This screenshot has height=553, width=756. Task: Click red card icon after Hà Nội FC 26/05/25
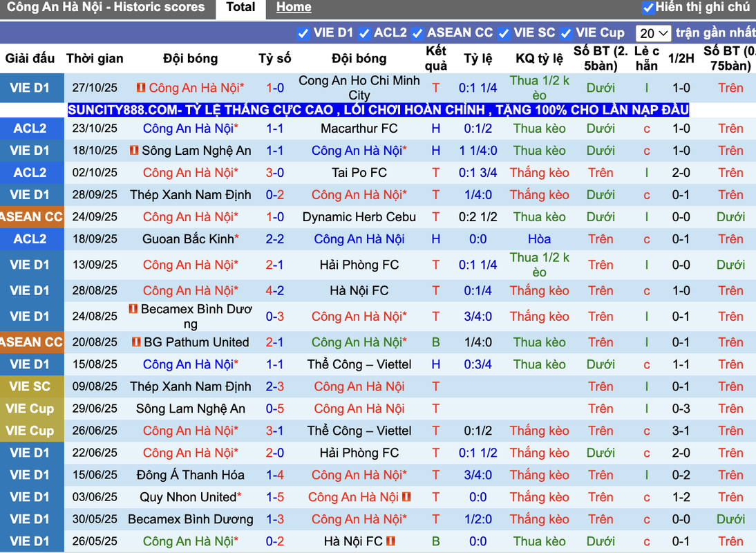390,541
